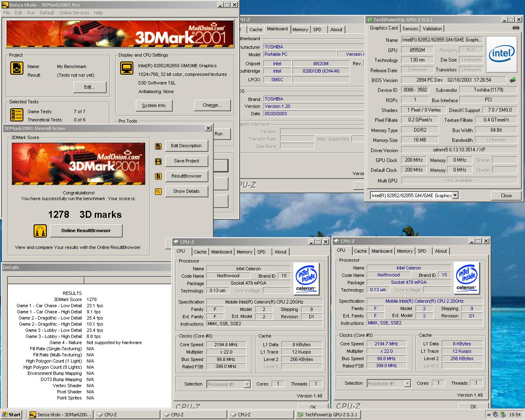Switch to Validation tab in GPU-Z
Screen dimensions: 525x420
(x=432, y=29)
